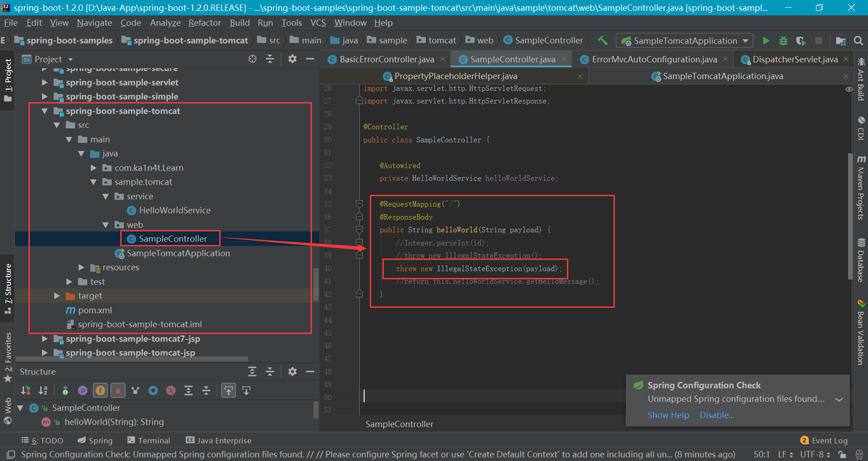Open the CDI side panel
868x461 pixels.
click(861, 128)
